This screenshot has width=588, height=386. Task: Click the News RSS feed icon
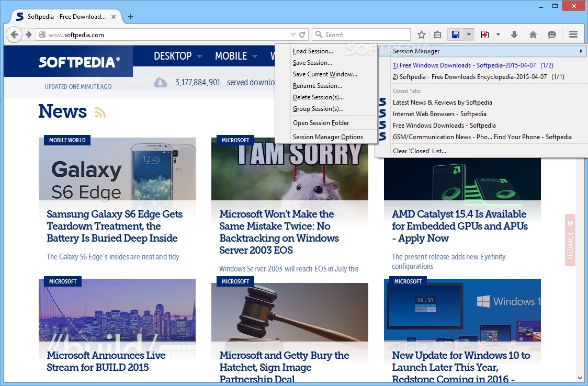coord(100,112)
